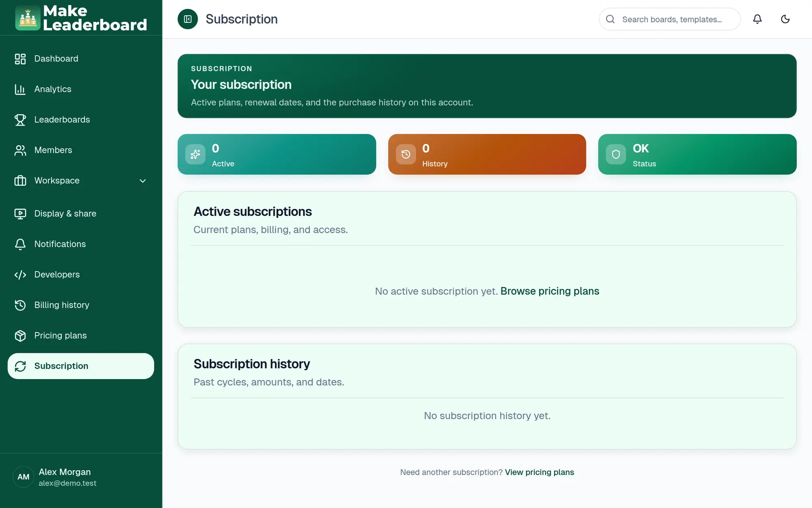
Task: Click "No subscription history yet." text
Action: pos(487,416)
